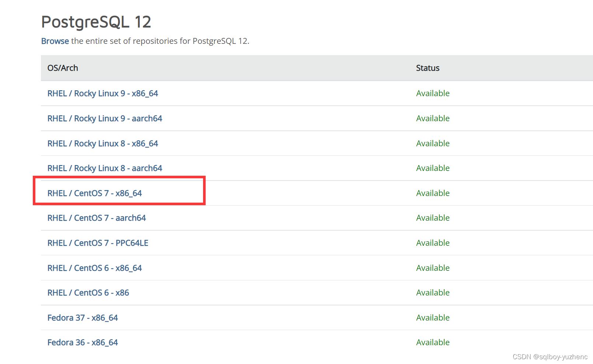593x364 pixels.
Task: Open RHEL / Rocky Linux 9 - x86_64 link
Action: (102, 94)
